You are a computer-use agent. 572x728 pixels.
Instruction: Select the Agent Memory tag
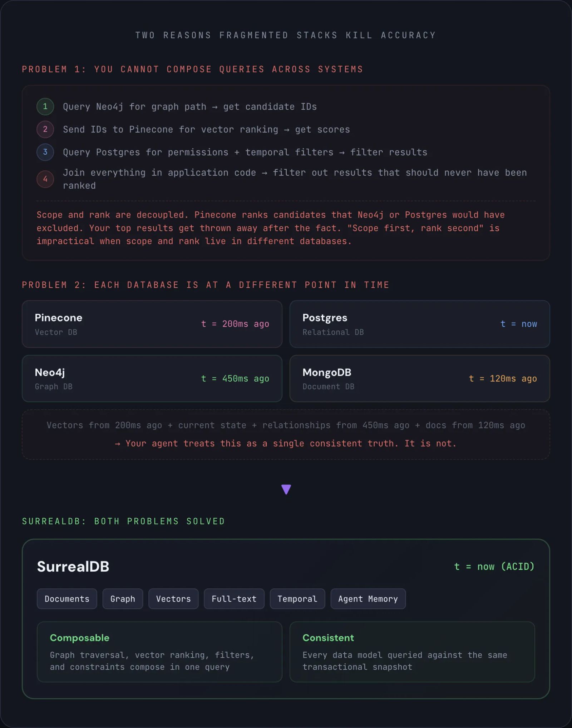tap(368, 599)
